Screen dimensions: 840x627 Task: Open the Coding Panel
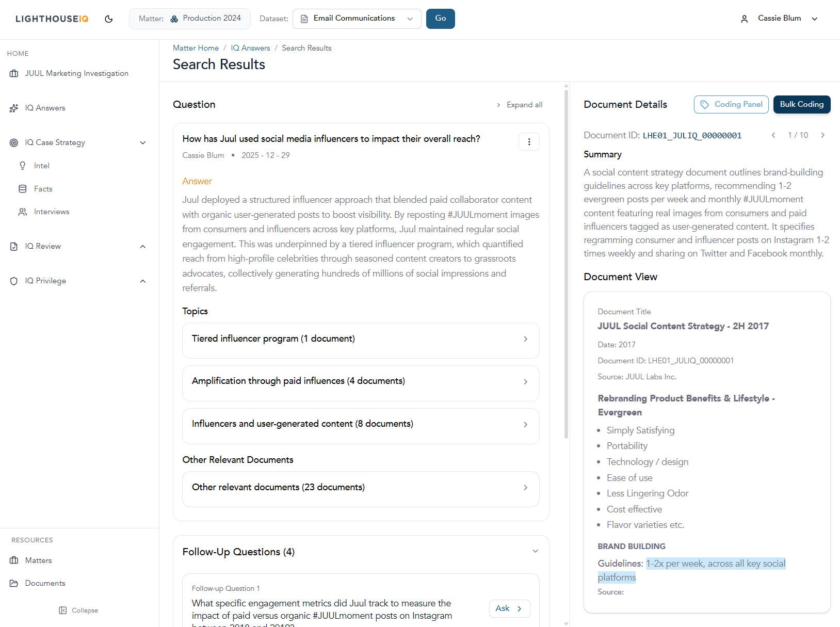click(731, 104)
